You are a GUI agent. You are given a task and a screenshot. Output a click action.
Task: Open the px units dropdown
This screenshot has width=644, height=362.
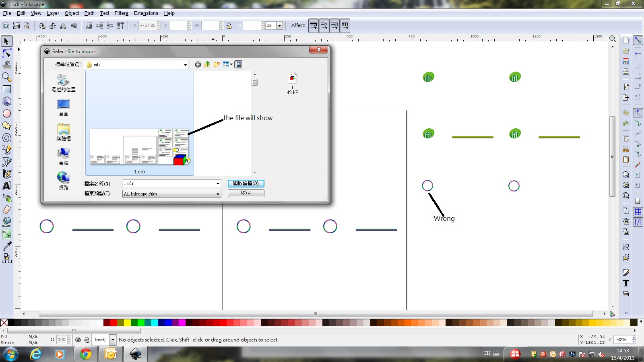coord(279,26)
